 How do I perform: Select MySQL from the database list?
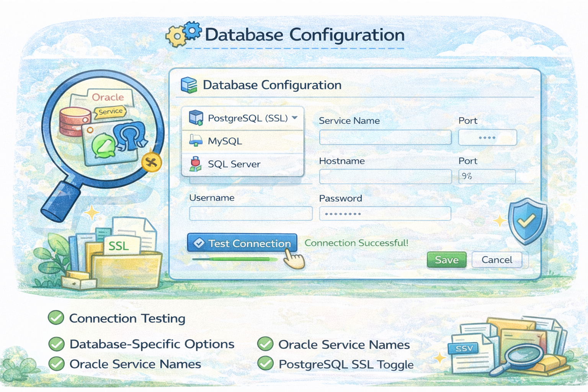243,141
